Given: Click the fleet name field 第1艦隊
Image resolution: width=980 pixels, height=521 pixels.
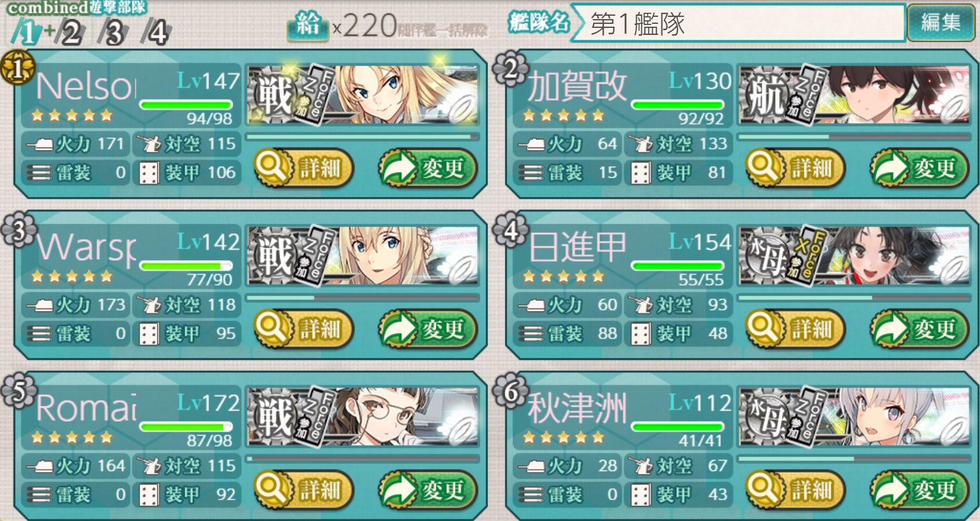Looking at the screenshot, I should [738, 23].
